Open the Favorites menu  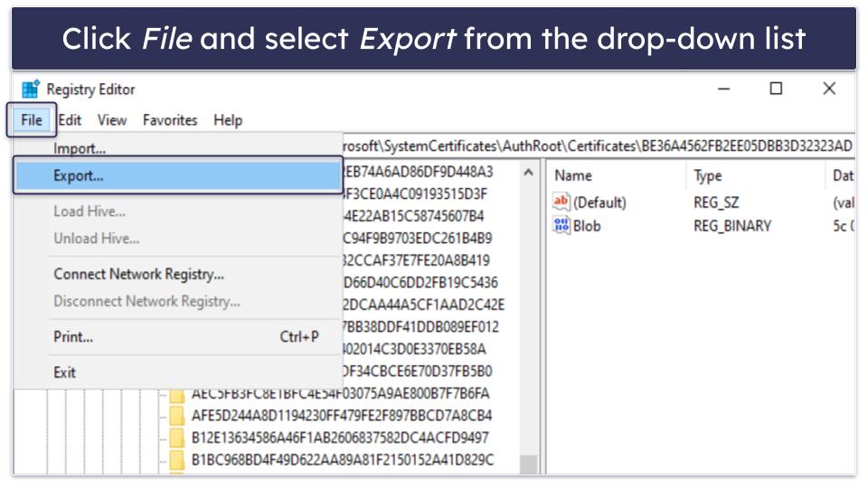(x=170, y=120)
